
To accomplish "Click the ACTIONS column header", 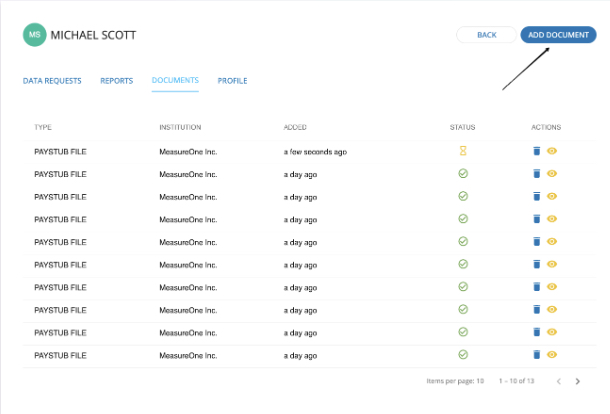I will [546, 127].
